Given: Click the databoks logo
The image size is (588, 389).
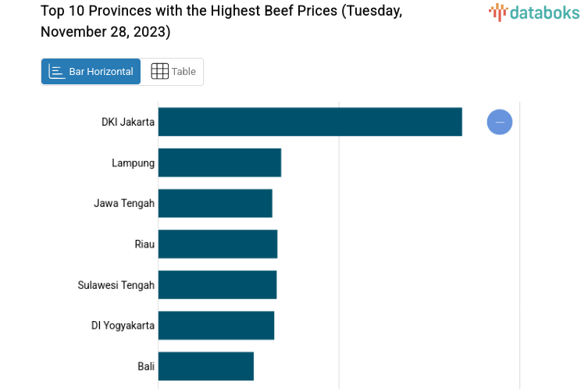Looking at the screenshot, I should [534, 12].
